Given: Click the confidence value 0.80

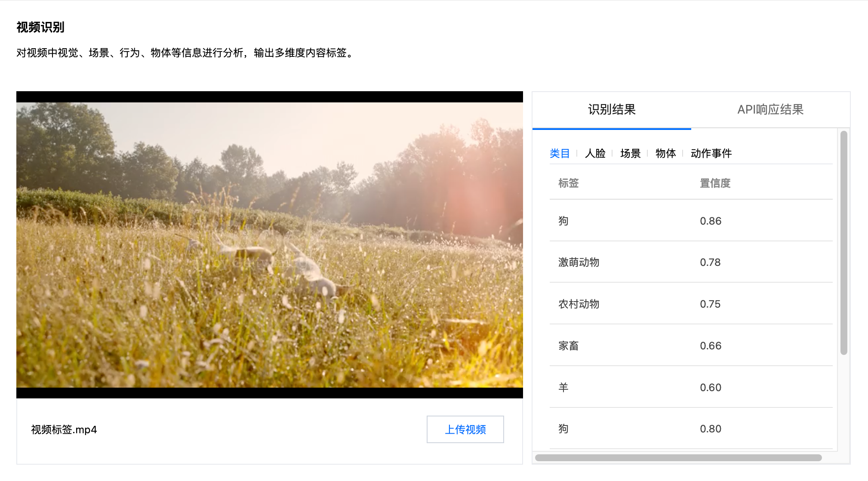Looking at the screenshot, I should pos(711,429).
